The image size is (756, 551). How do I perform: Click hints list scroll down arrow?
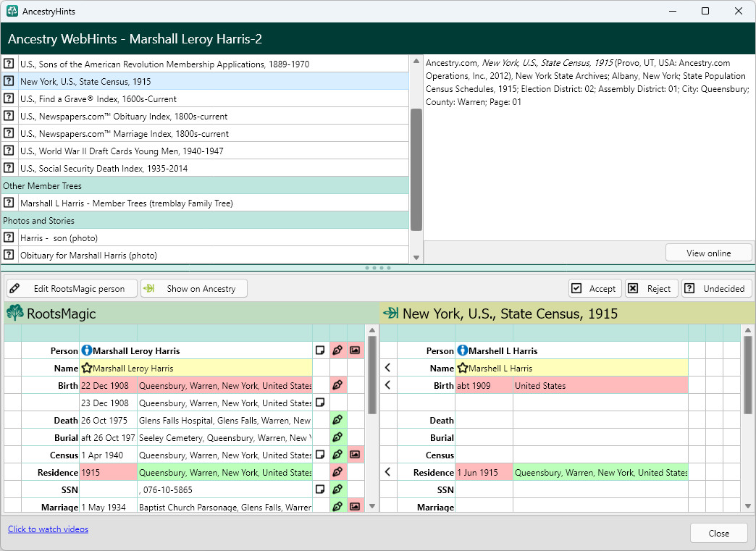(416, 258)
